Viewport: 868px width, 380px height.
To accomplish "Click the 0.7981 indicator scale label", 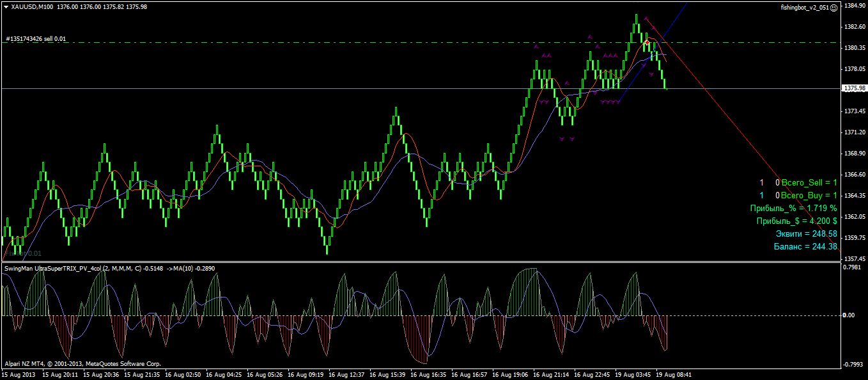I will pyautogui.click(x=852, y=267).
